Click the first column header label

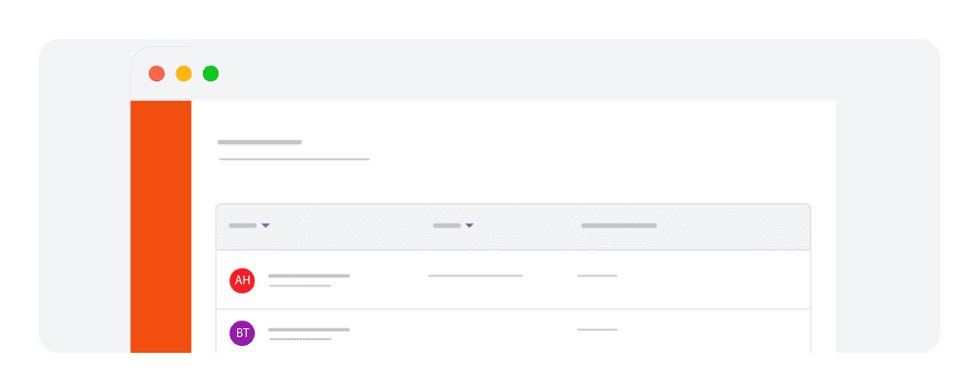pyautogui.click(x=242, y=225)
